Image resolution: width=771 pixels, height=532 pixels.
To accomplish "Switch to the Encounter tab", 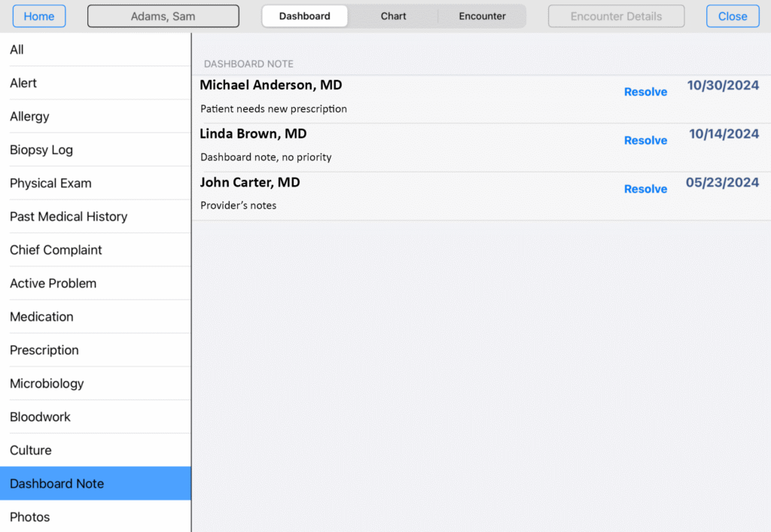I will pos(482,16).
